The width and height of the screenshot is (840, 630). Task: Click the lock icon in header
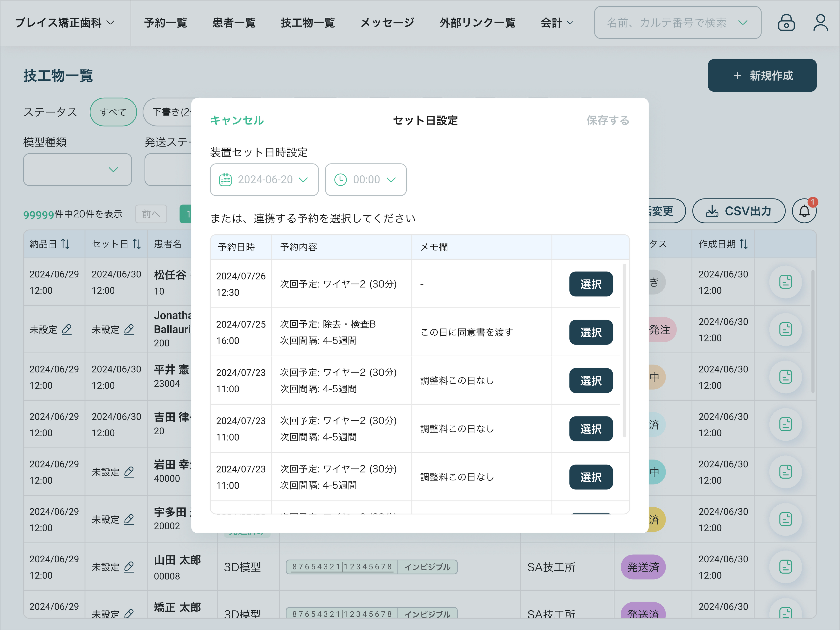click(786, 22)
